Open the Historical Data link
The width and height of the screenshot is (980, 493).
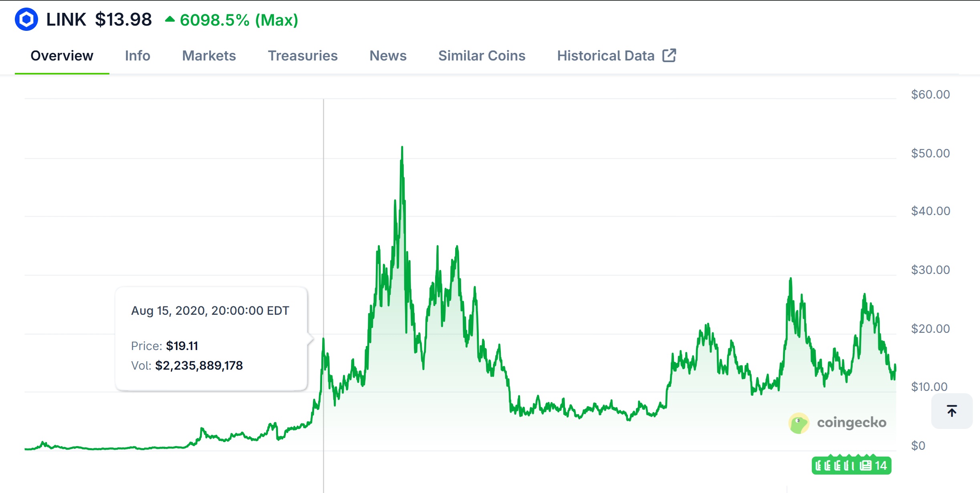tap(605, 56)
